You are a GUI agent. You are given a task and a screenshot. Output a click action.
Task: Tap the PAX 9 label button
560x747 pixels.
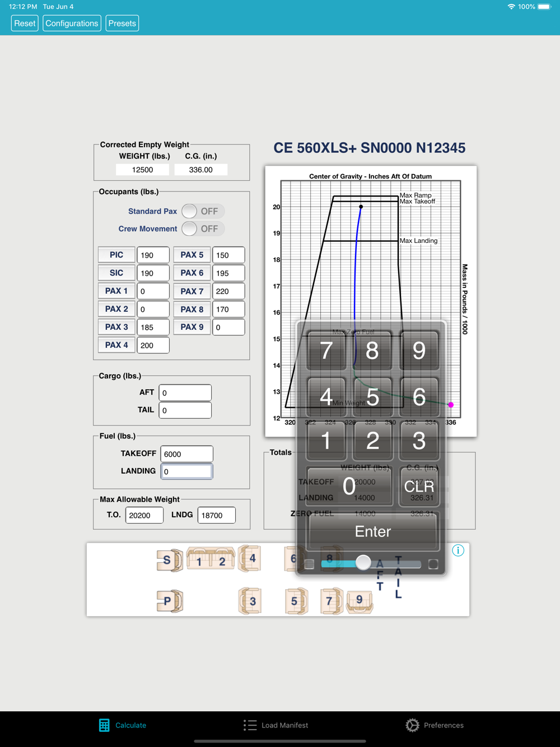(192, 326)
